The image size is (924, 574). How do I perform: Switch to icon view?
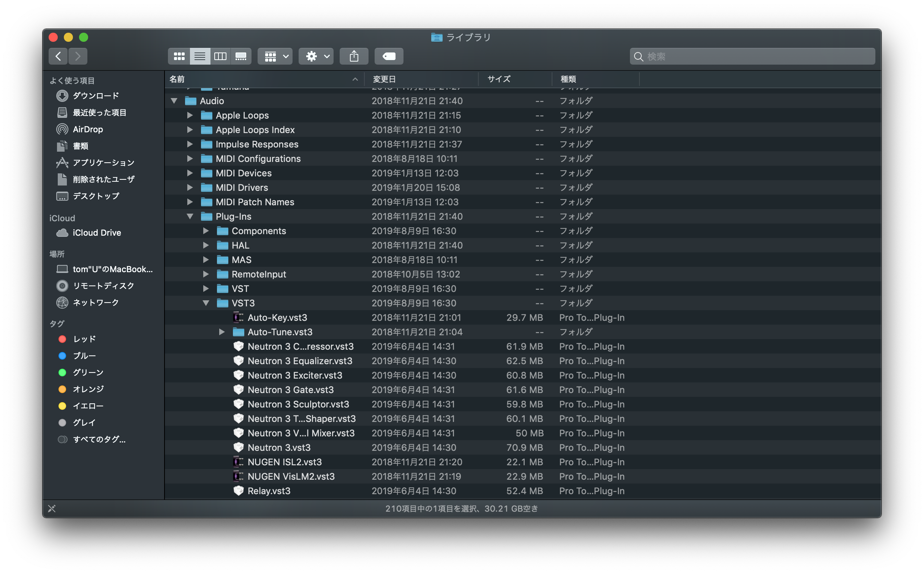[179, 56]
